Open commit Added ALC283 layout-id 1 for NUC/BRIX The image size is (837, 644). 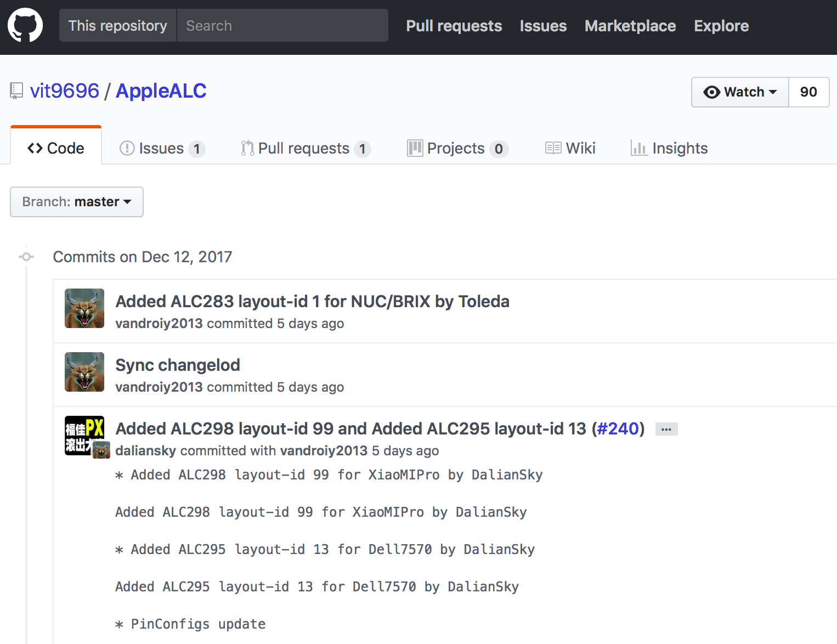313,301
